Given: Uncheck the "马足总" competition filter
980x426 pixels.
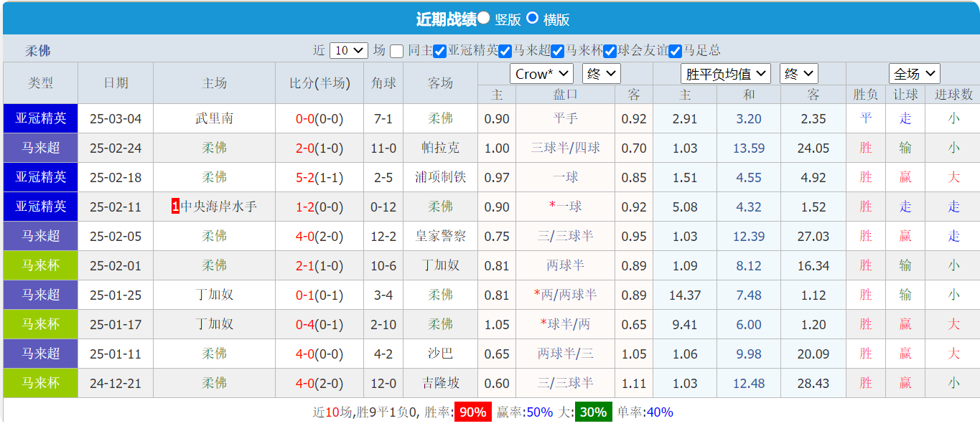Looking at the screenshot, I should click(x=674, y=49).
